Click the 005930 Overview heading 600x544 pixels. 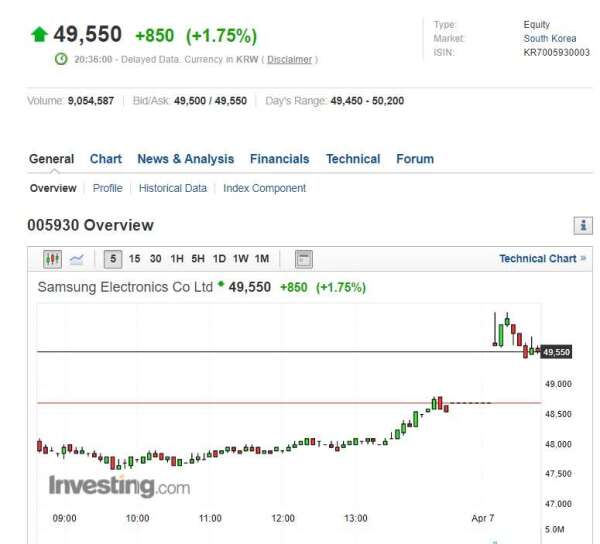click(x=91, y=225)
